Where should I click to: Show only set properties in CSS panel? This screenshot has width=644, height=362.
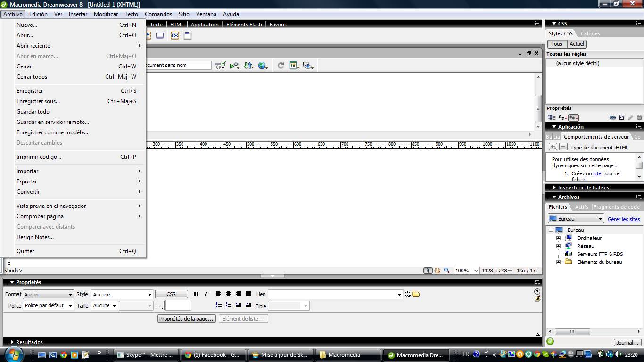click(573, 118)
